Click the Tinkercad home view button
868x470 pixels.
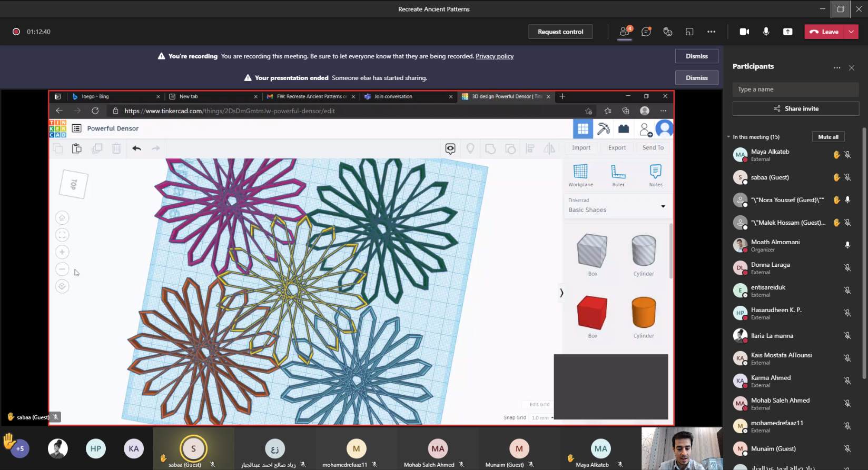(62, 218)
